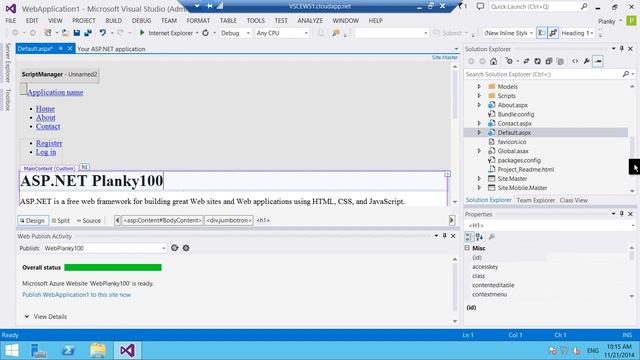Collapse the Misc property category
This screenshot has height=360, width=640.
(467, 248)
